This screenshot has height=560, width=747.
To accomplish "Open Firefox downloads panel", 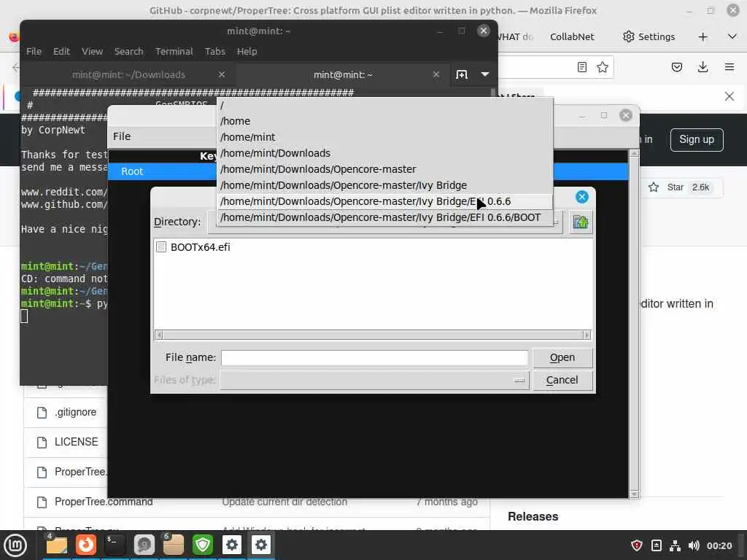I will point(703,67).
